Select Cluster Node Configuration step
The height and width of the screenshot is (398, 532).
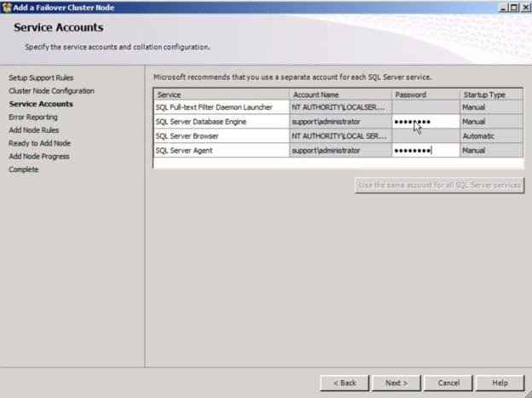51,91
